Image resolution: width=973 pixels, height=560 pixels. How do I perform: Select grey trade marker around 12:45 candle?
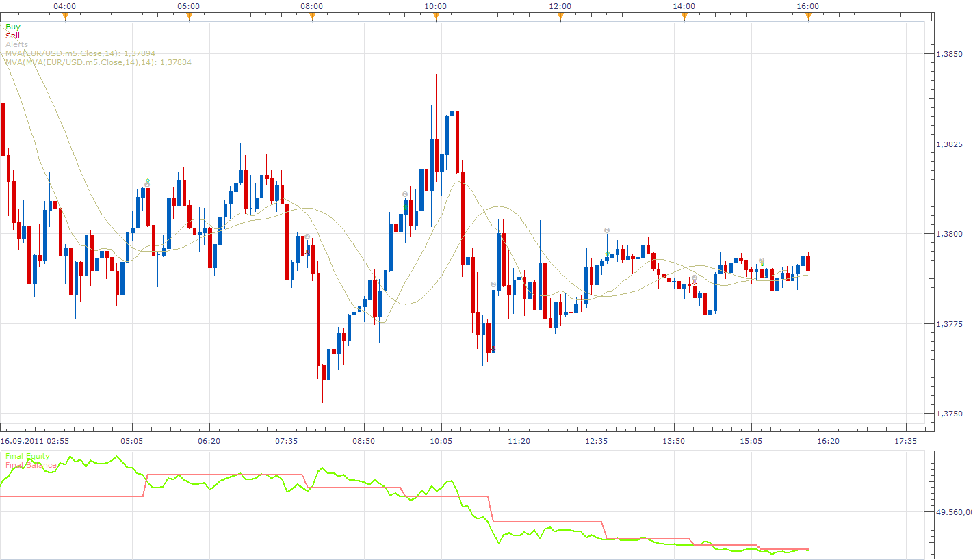pos(607,230)
